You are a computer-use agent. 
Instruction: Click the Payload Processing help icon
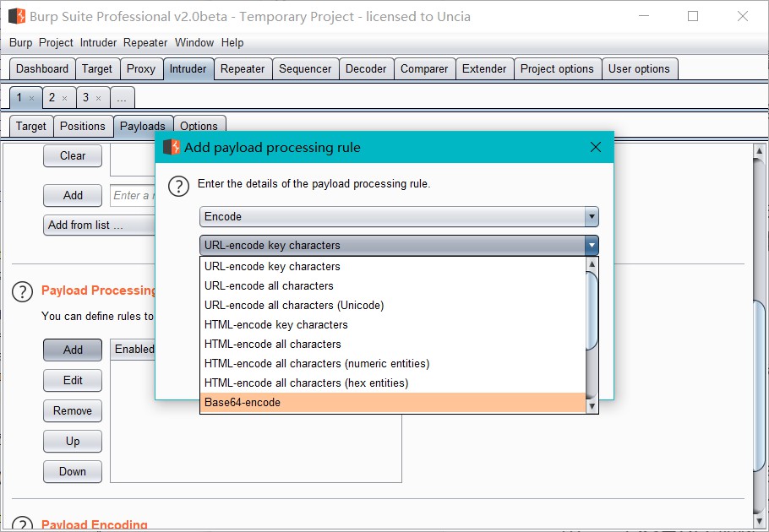click(22, 291)
